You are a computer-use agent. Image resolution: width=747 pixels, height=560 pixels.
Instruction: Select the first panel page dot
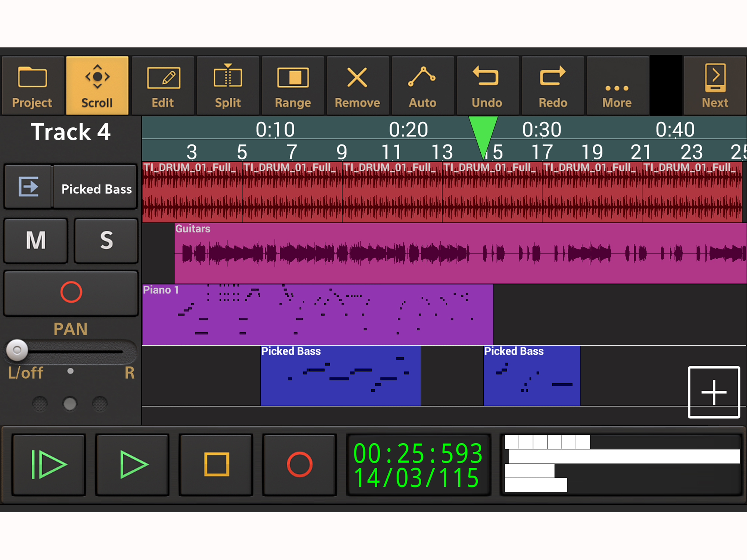click(40, 404)
